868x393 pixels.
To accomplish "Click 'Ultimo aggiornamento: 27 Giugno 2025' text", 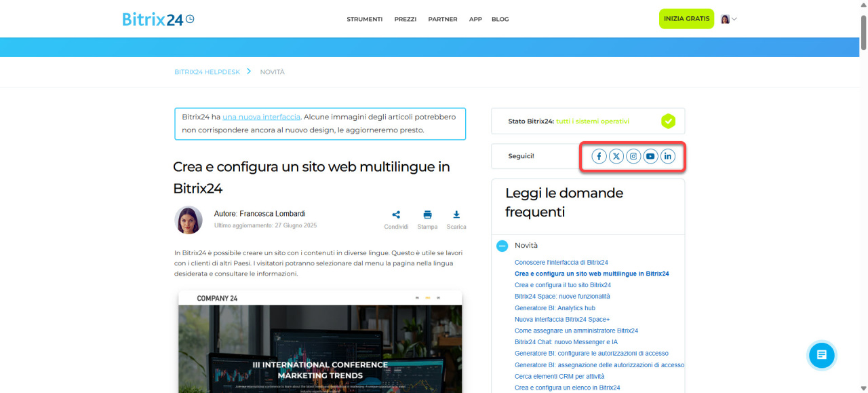I will (x=265, y=225).
